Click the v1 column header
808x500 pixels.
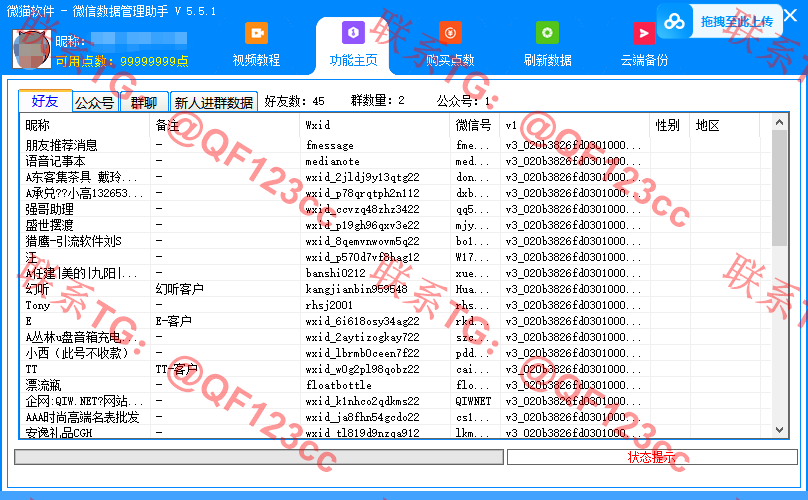coord(575,125)
